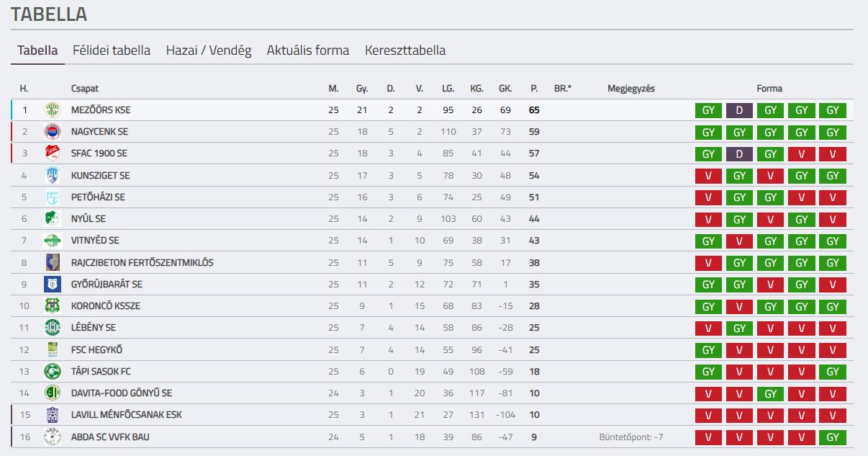Click the Nagycenk SE team logo
868x456 pixels.
[53, 132]
